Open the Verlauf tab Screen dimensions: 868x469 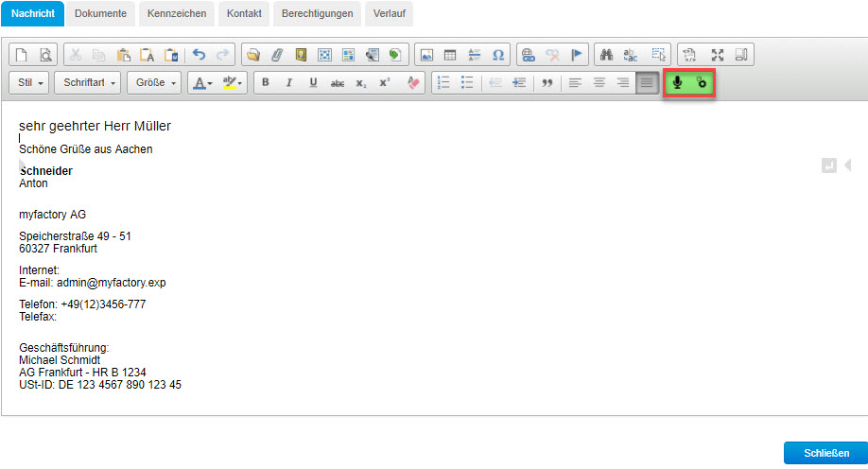[390, 13]
